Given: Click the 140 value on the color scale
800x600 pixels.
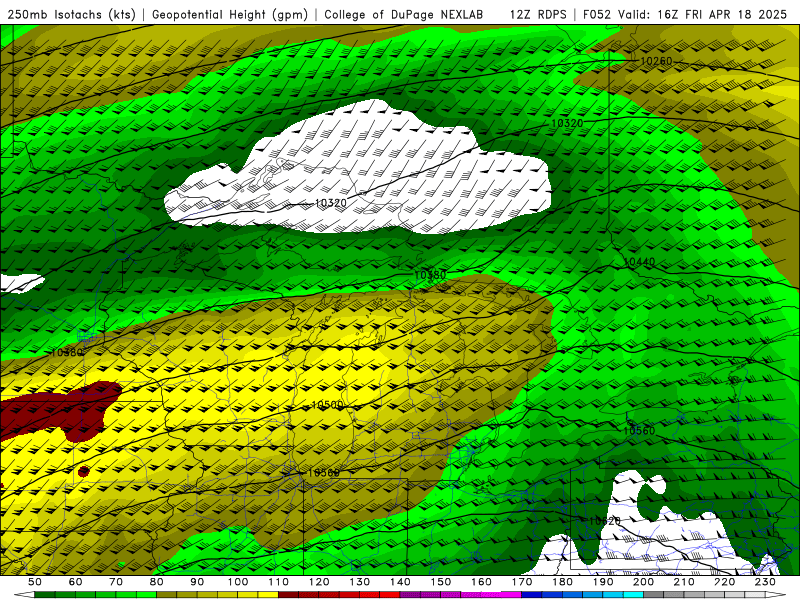Looking at the screenshot, I should coord(400,582).
